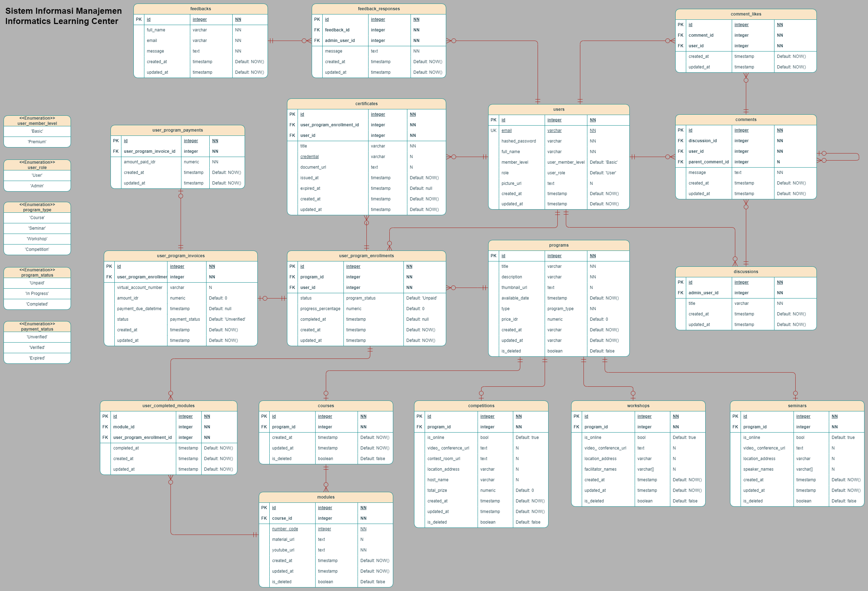
Task: Select 'Expired' value in payment_status enumeration
Action: (37, 358)
